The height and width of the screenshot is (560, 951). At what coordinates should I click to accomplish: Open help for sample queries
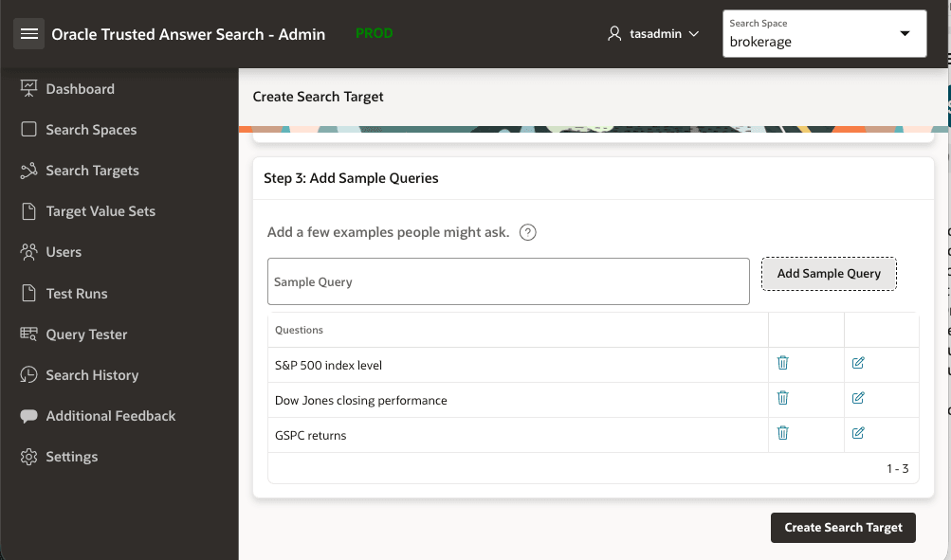pyautogui.click(x=528, y=231)
